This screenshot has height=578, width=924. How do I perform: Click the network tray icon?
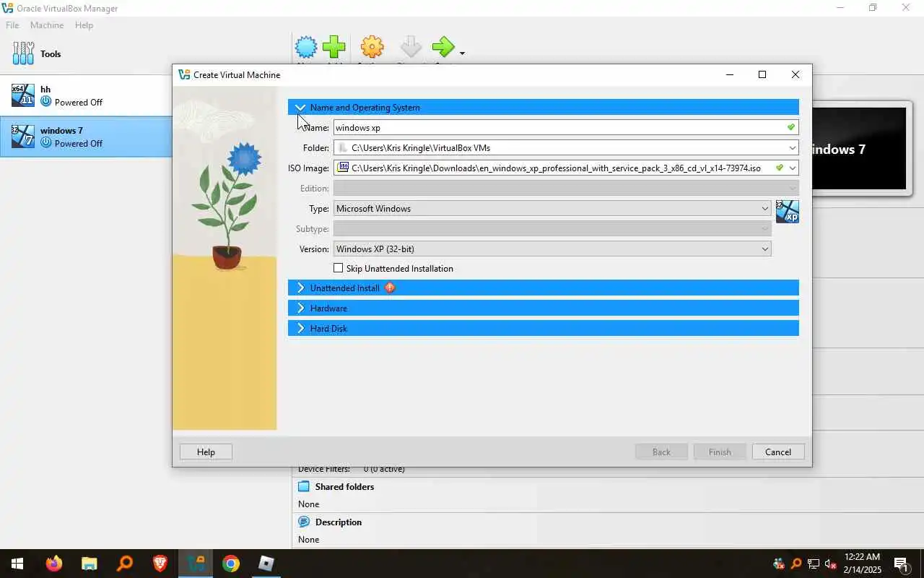coord(814,564)
